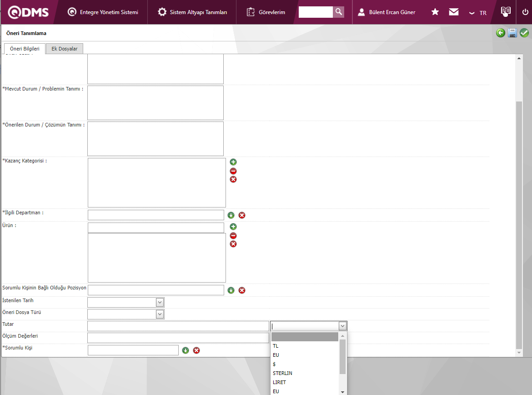
Task: Select Sorumlu Kişi with green arrow icon
Action: click(186, 350)
